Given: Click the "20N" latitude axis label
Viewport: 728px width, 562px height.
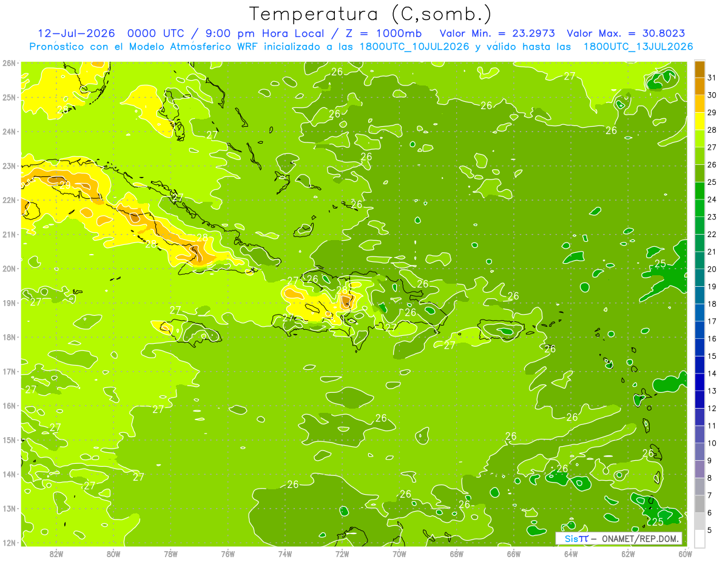Looking at the screenshot, I should coord(8,269).
